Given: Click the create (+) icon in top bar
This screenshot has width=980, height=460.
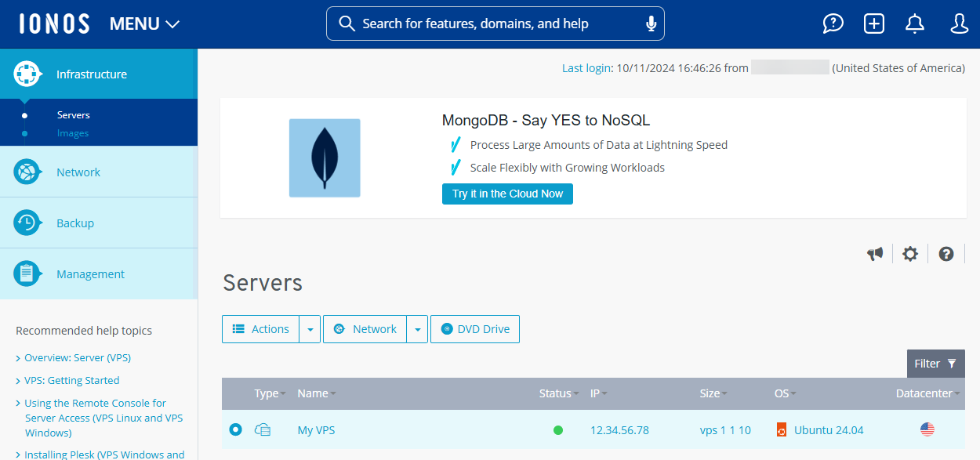Looking at the screenshot, I should (x=873, y=24).
